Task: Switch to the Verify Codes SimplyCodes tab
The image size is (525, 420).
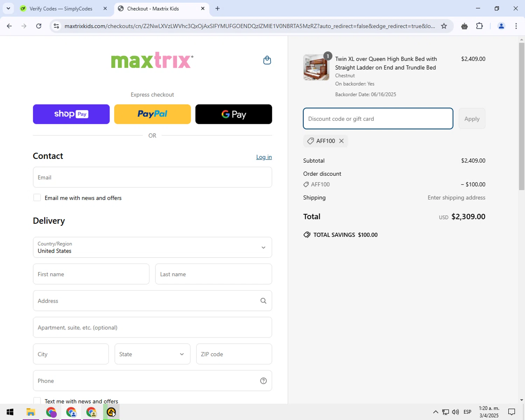Action: (61, 8)
